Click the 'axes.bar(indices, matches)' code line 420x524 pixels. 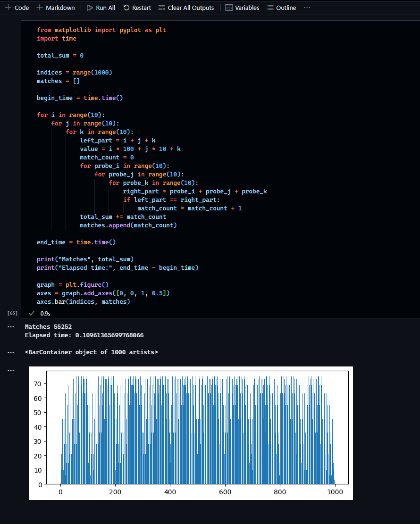(x=83, y=302)
